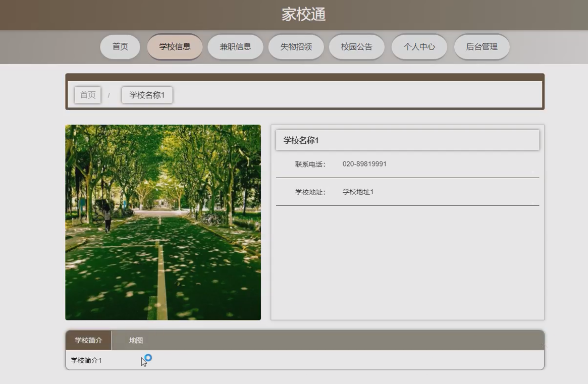
Task: Select the 学校简介 introduction tab
Action: 88,340
